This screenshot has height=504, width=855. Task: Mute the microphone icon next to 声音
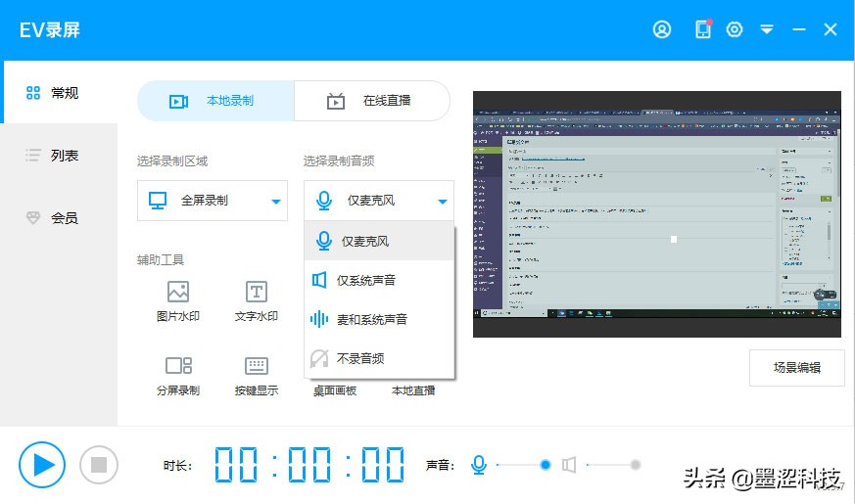[x=479, y=465]
